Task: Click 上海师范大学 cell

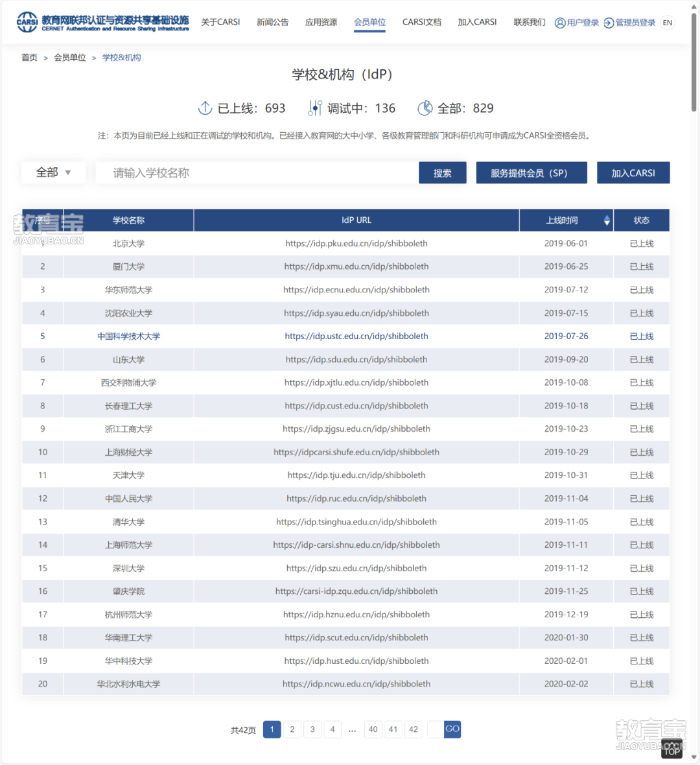Action: 129,545
